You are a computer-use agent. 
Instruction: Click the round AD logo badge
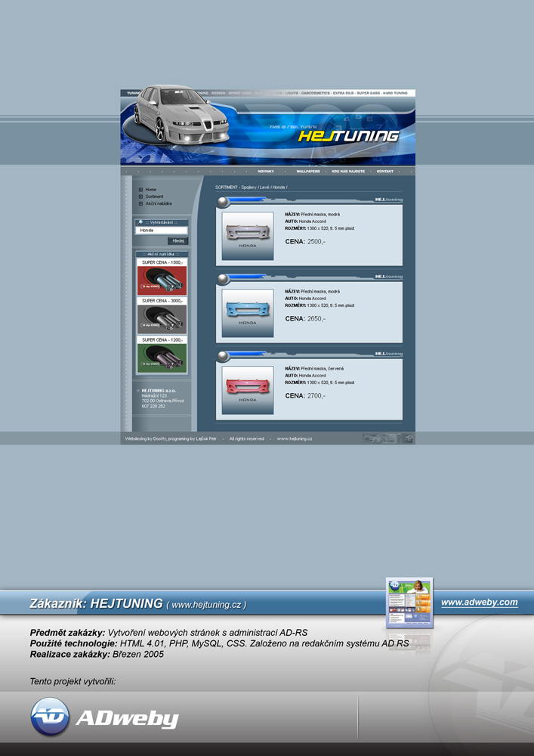50,717
